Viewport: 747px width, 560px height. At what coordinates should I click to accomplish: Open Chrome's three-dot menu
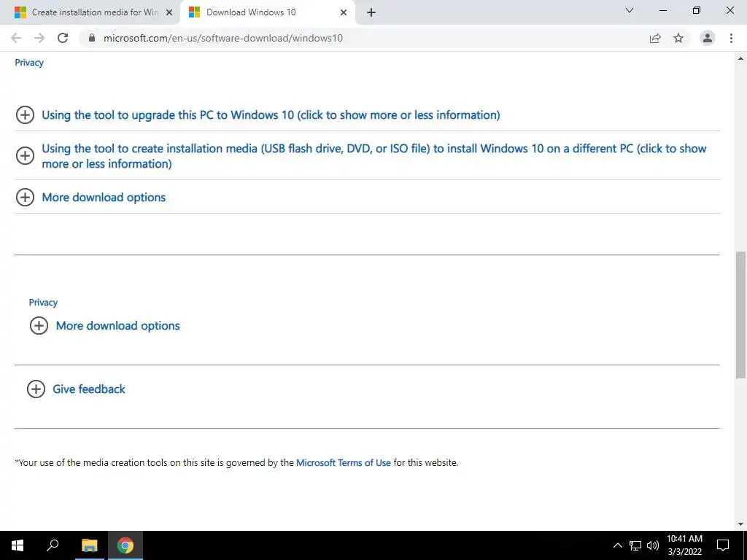(x=731, y=38)
